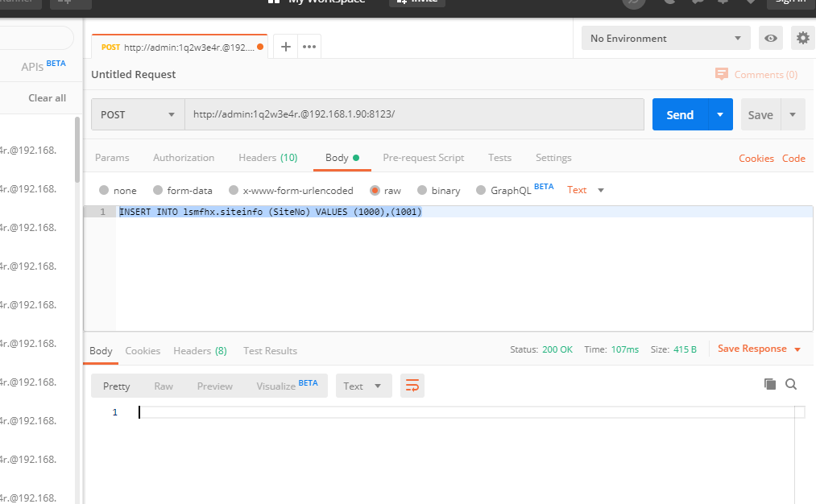Expand the No Environment selector
Viewport: 816px width, 504px height.
[665, 38]
